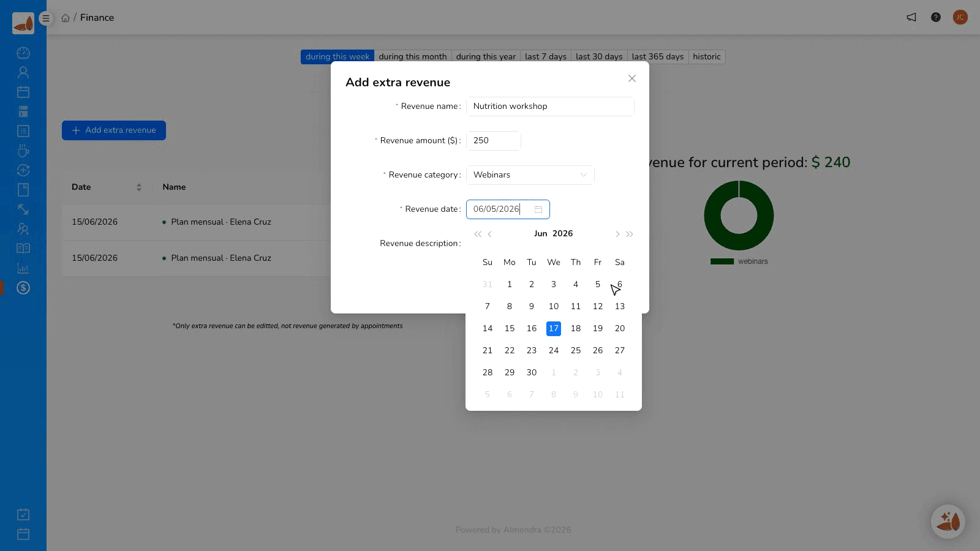Pick May 31 greyed date in calendar

[488, 285]
